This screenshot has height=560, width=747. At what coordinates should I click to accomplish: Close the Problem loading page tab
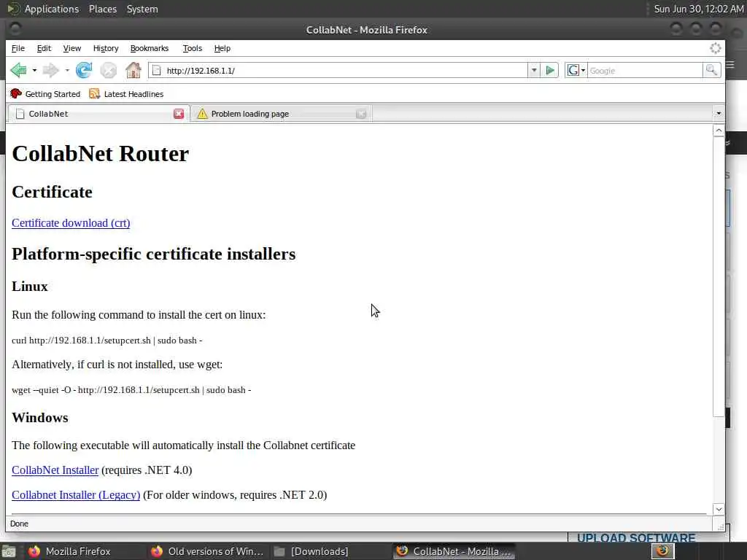coord(361,114)
